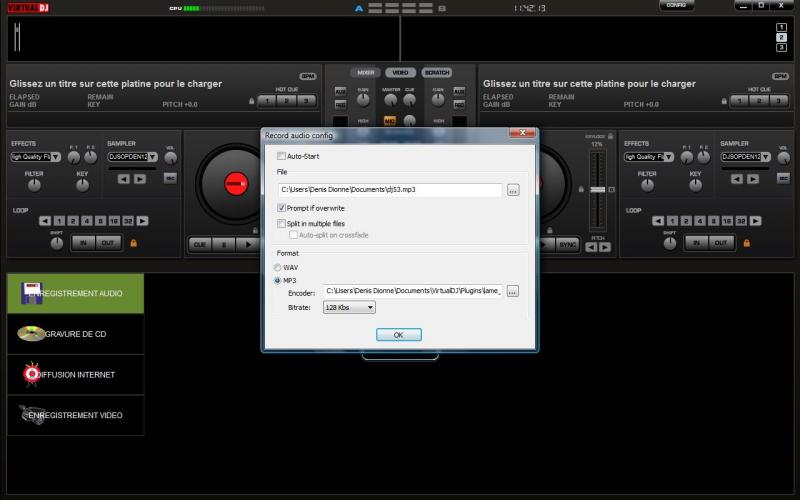The height and width of the screenshot is (500, 800).
Task: Click left deck sampler next arrow
Action: click(x=140, y=179)
